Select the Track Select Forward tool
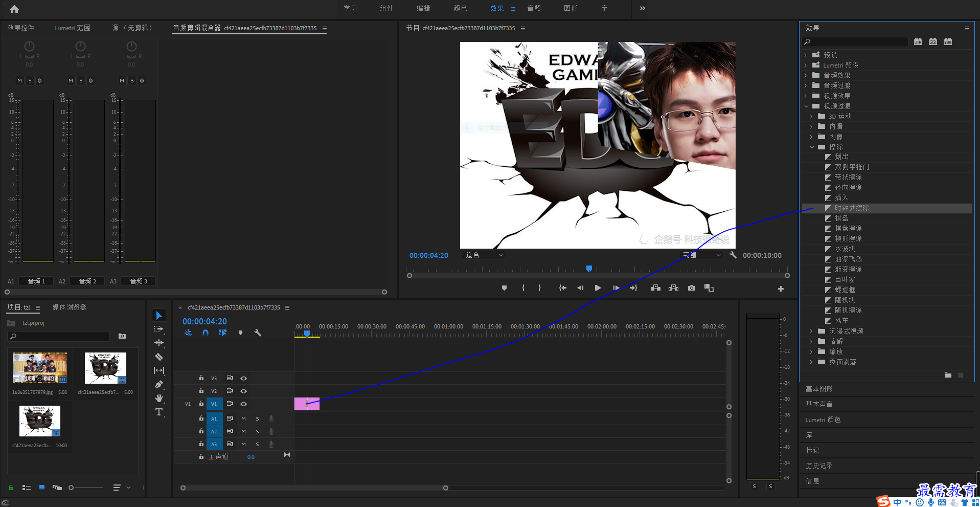 tap(159, 329)
